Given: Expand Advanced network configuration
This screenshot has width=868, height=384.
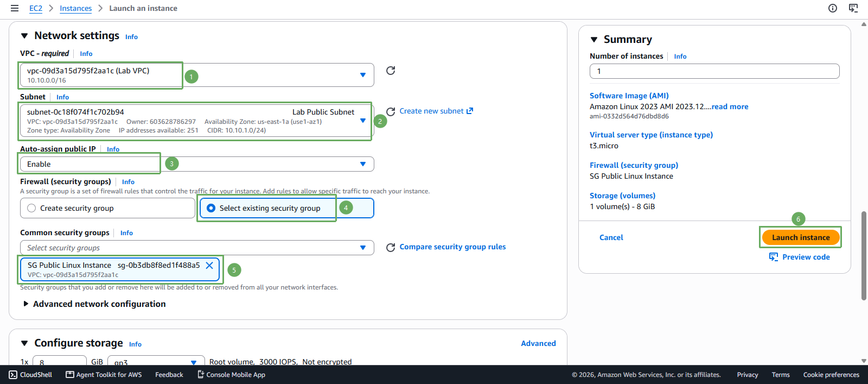Looking at the screenshot, I should pyautogui.click(x=94, y=304).
